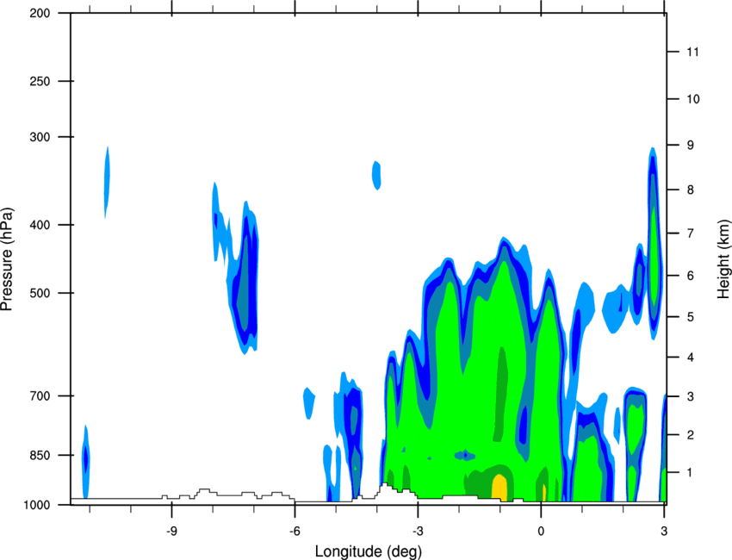Image resolution: width=732 pixels, height=560 pixels.
Task: Pick the 11 km height label
Action: click(692, 52)
